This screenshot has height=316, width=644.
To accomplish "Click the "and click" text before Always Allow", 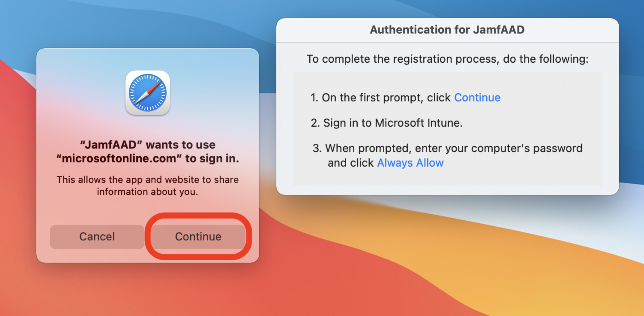I will coord(350,163).
